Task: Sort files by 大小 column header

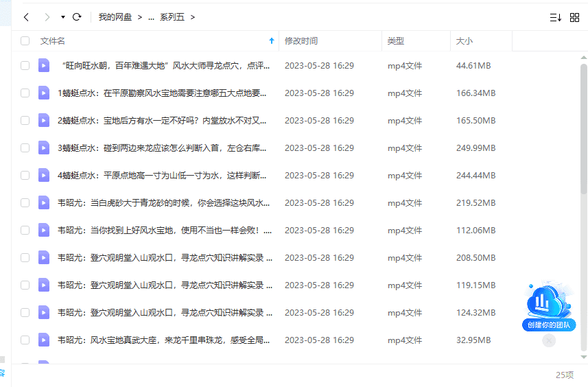Action: tap(464, 41)
